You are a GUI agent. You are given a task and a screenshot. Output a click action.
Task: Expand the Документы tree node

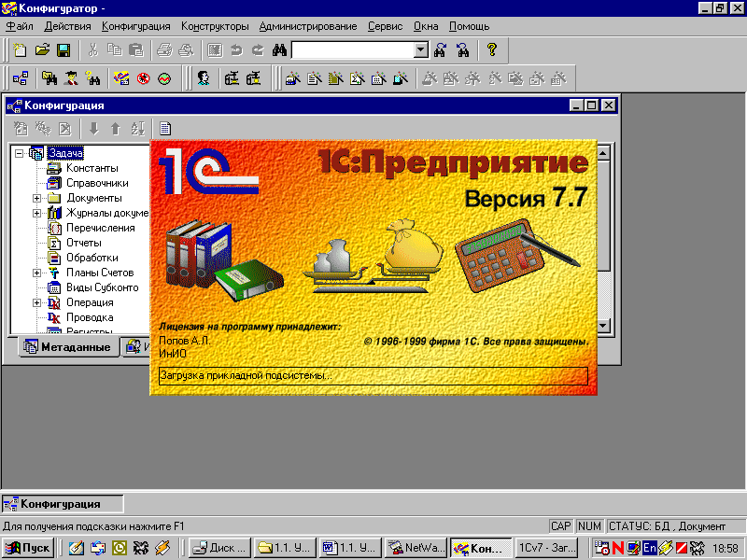coord(36,198)
